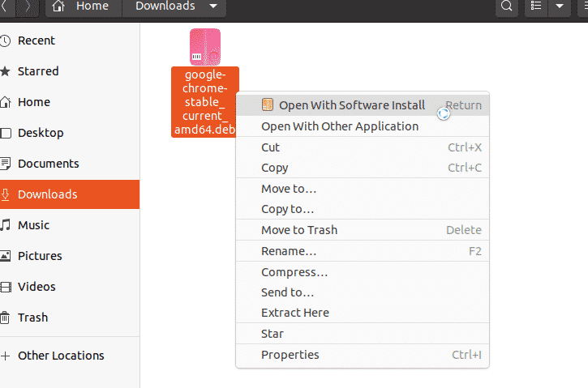Go forward with the navigation arrow

[26, 6]
